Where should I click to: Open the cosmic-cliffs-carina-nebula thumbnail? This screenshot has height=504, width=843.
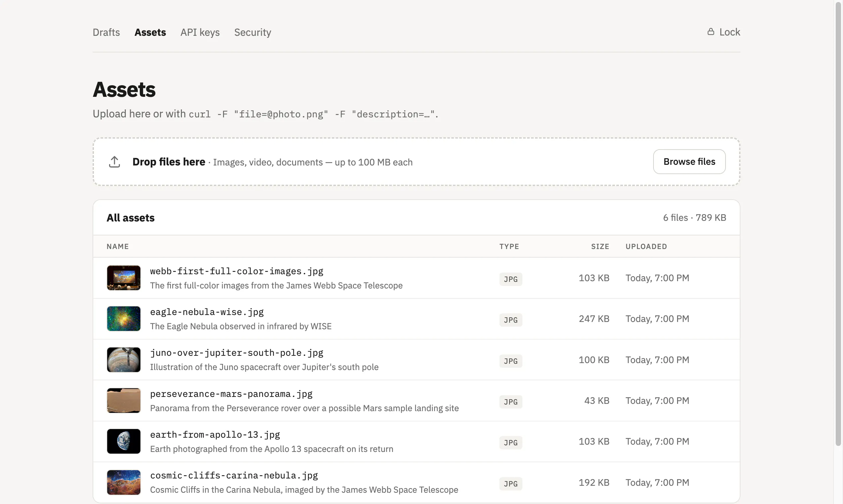click(x=124, y=482)
